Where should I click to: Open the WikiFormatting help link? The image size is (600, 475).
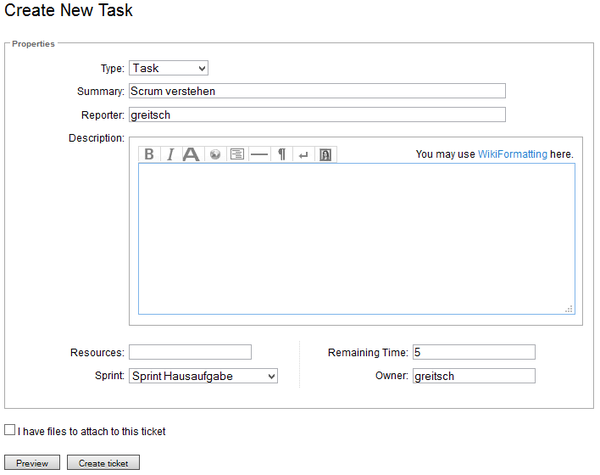(512, 154)
